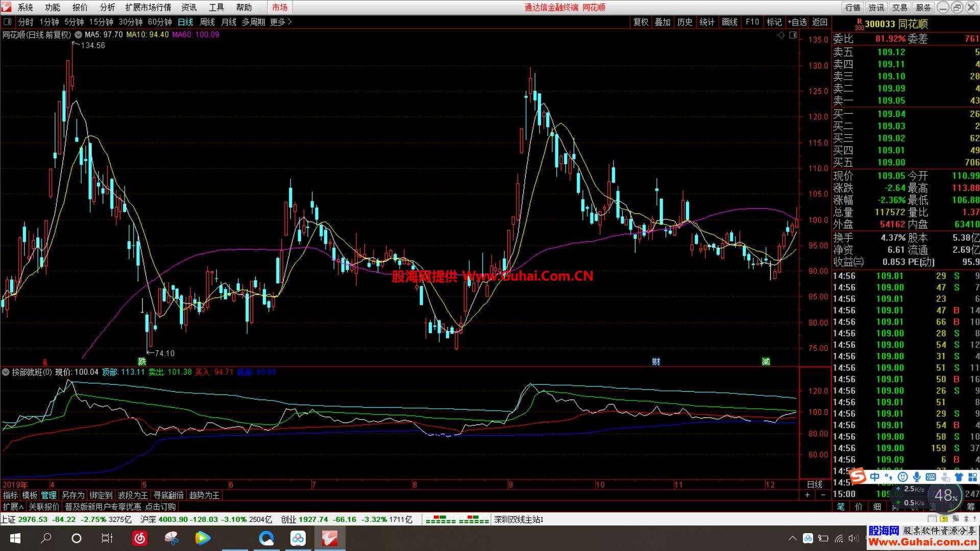Switch chart to 60分钟 period
The width and height of the screenshot is (980, 551).
point(160,22)
